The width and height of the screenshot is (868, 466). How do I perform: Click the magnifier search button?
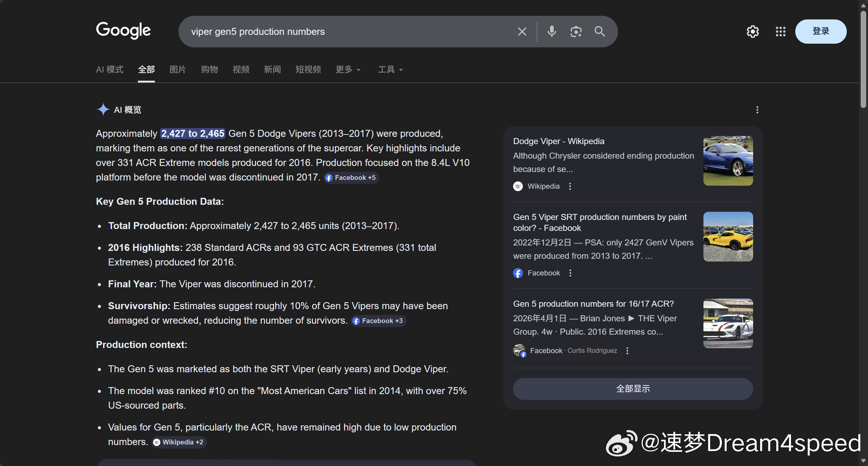600,32
